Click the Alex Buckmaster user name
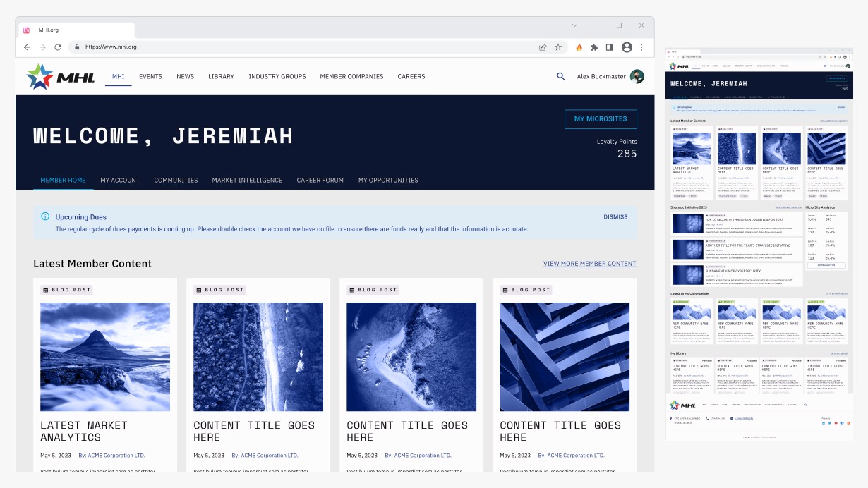 tap(601, 76)
